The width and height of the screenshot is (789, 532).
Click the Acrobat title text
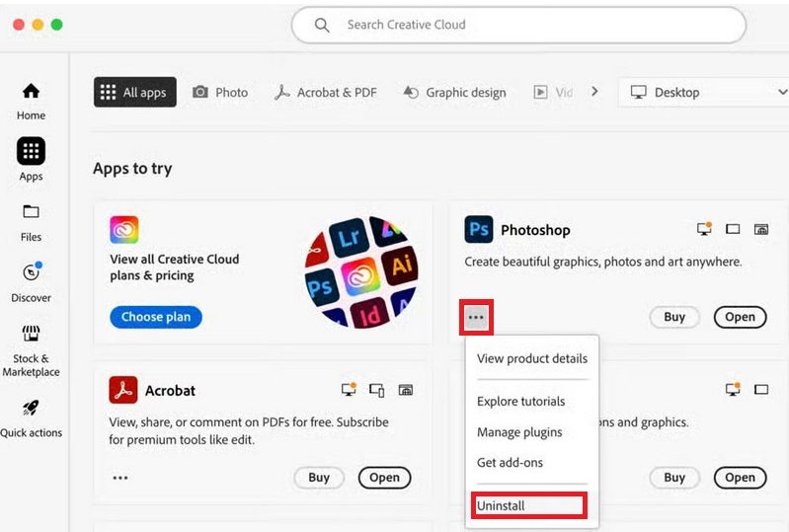[x=170, y=390]
